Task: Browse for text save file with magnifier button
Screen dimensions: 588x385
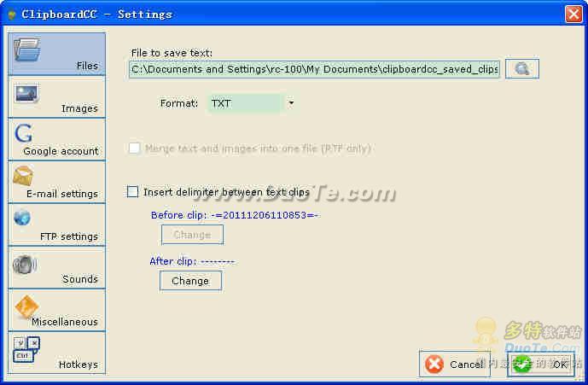Action: (522, 68)
